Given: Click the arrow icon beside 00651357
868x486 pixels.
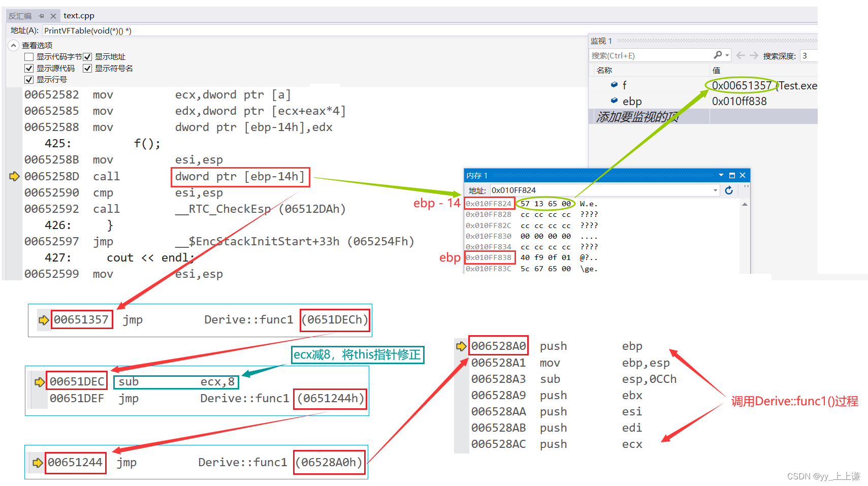Looking at the screenshot, I should (44, 320).
